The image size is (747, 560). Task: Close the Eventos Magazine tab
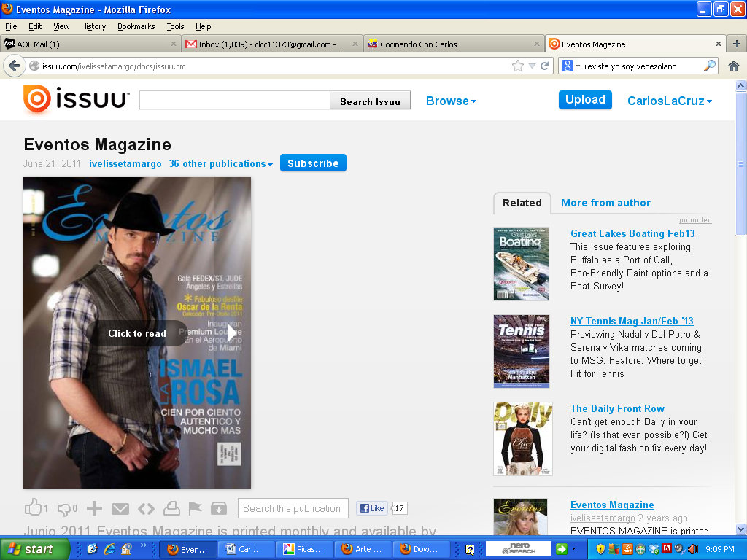pos(719,44)
